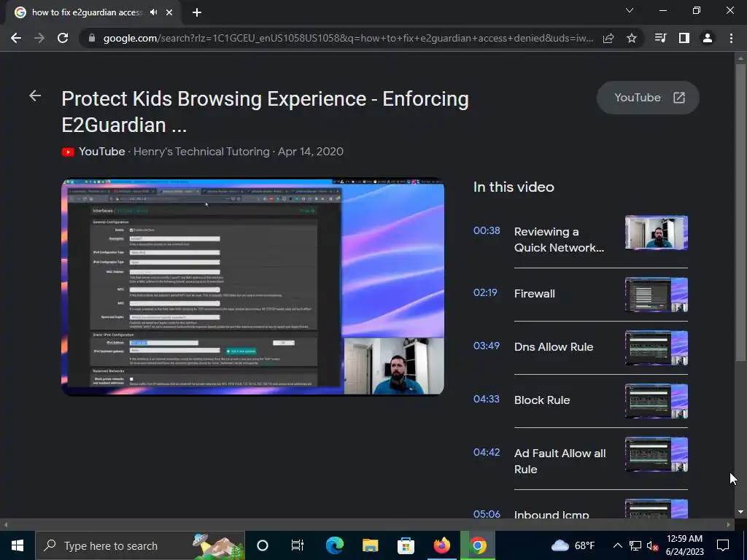The image size is (747, 560).
Task: Open Microsoft Store from taskbar
Action: pyautogui.click(x=406, y=545)
